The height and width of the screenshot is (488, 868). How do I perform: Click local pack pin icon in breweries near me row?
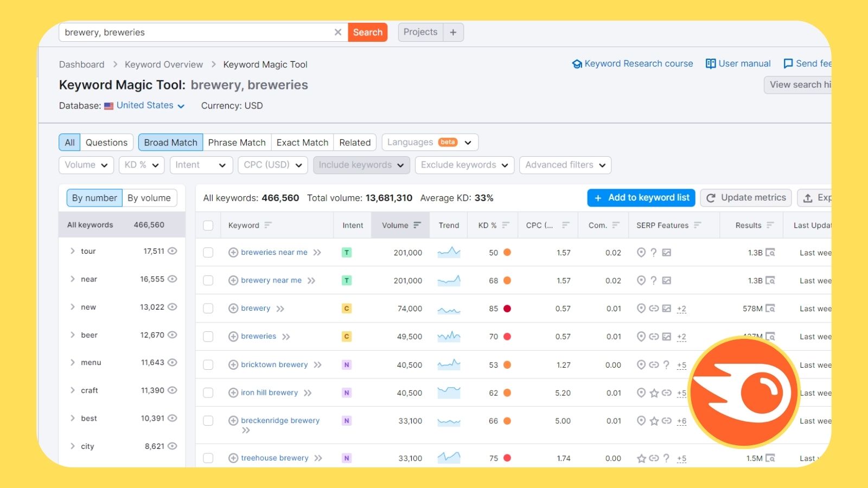point(641,252)
